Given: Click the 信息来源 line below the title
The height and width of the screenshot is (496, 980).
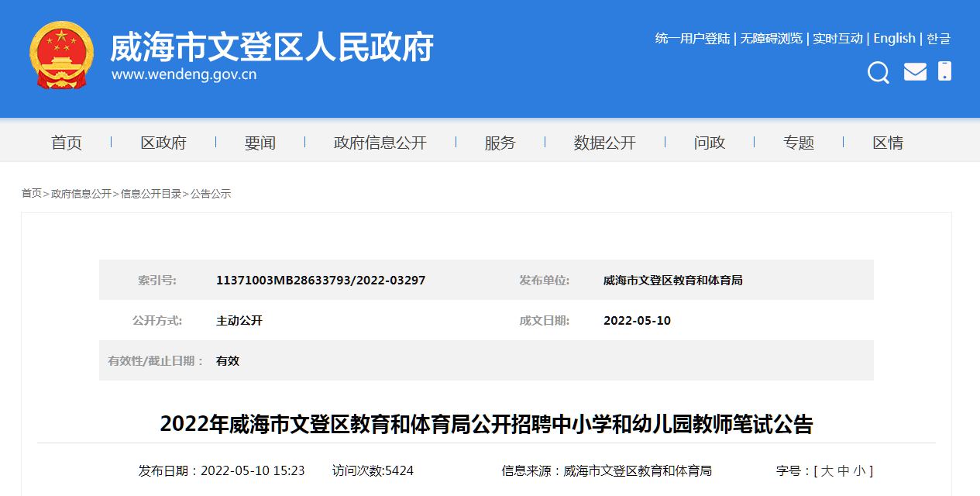Looking at the screenshot, I should point(607,470).
